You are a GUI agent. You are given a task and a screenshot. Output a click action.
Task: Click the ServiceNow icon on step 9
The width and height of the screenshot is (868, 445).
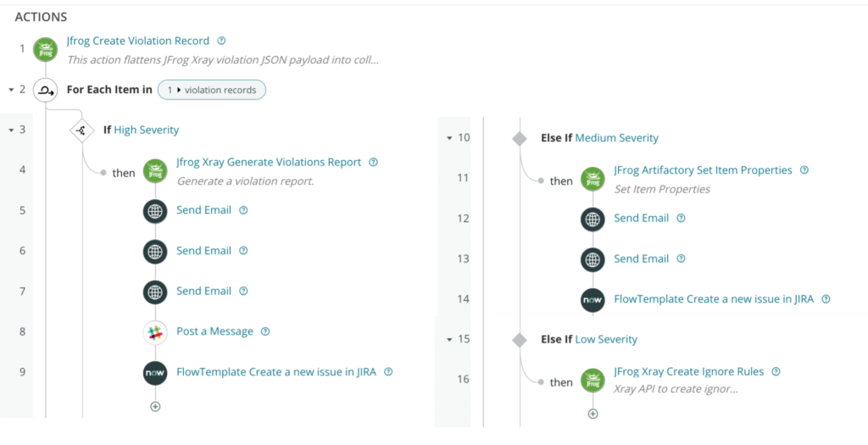coord(155,373)
